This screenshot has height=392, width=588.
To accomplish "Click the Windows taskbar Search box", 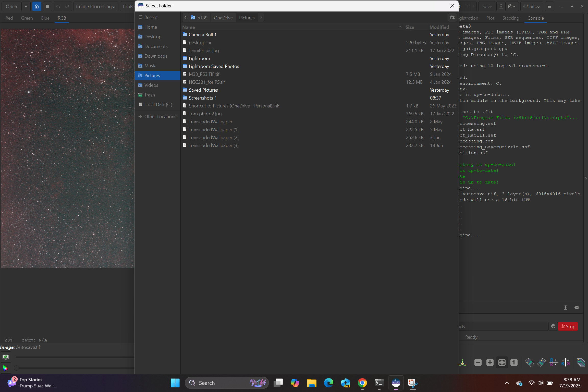I will coord(227,383).
